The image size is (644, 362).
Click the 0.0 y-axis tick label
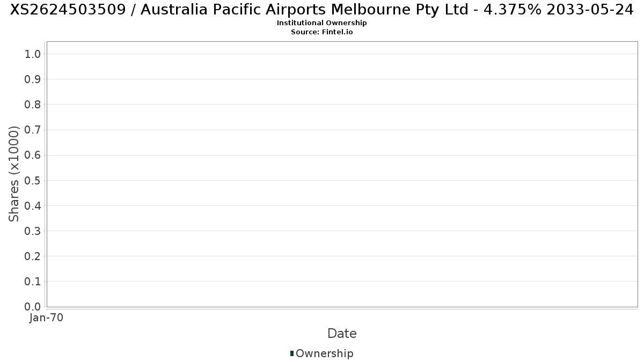tap(33, 306)
